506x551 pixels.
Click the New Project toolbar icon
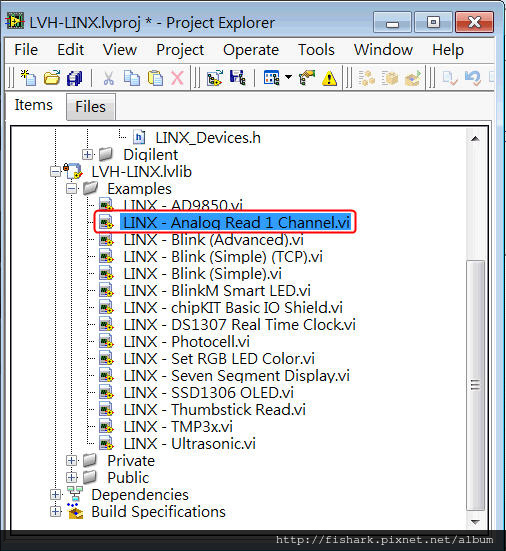[x=28, y=78]
